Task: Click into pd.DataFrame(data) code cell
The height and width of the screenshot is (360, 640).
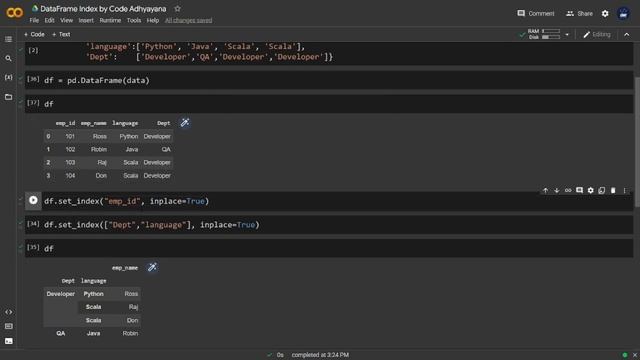Action: [329, 80]
